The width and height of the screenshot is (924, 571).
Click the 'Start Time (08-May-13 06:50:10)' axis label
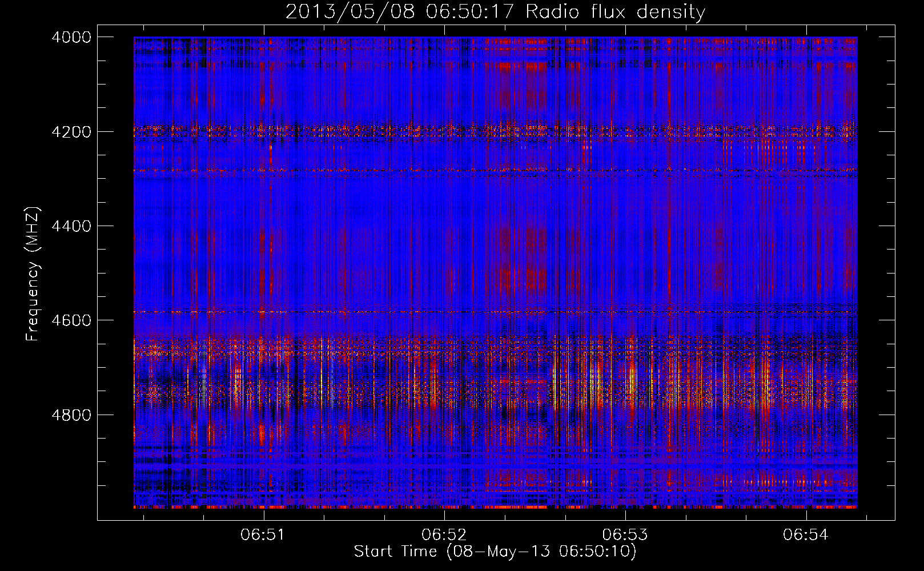tap(495, 552)
